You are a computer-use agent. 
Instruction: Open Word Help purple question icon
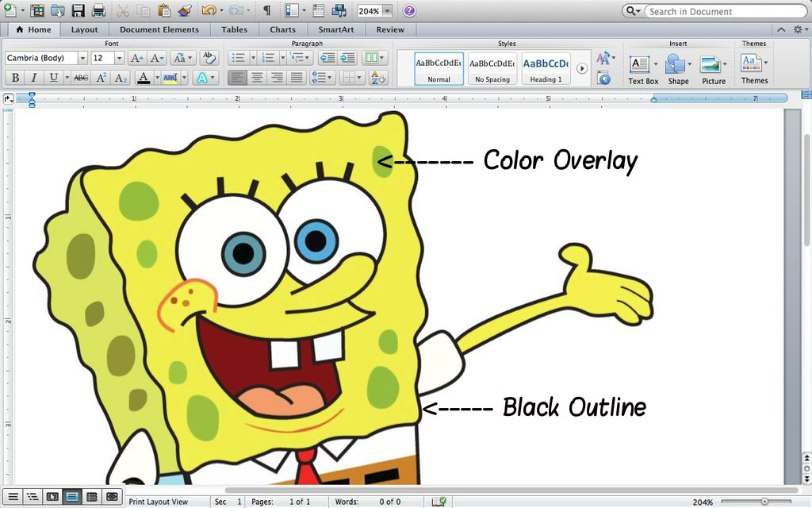point(409,11)
